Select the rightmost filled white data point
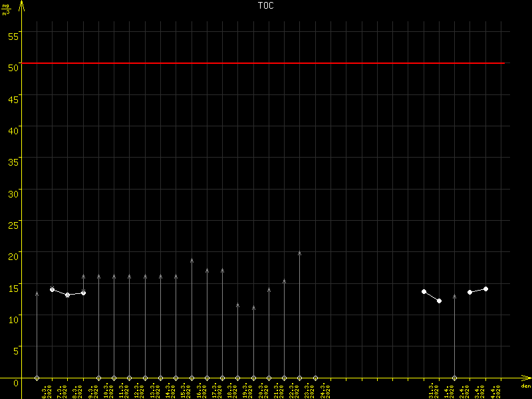The image size is (532, 399). pyautogui.click(x=485, y=289)
